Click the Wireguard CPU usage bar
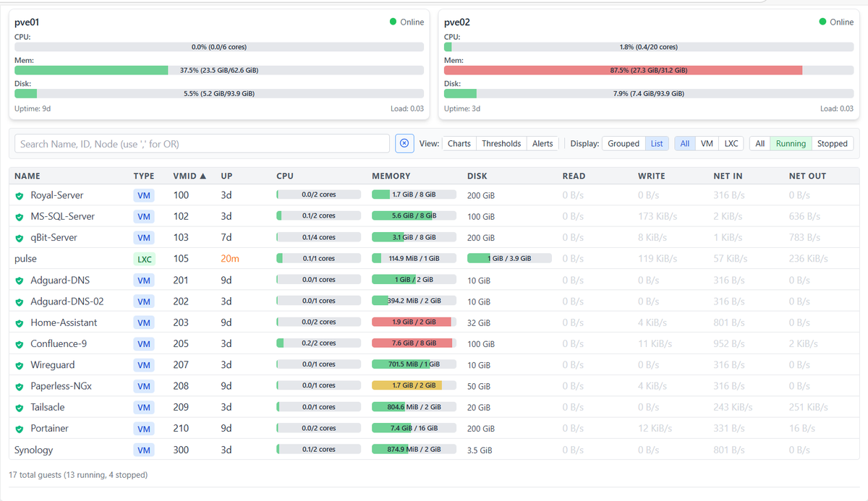 (318, 364)
